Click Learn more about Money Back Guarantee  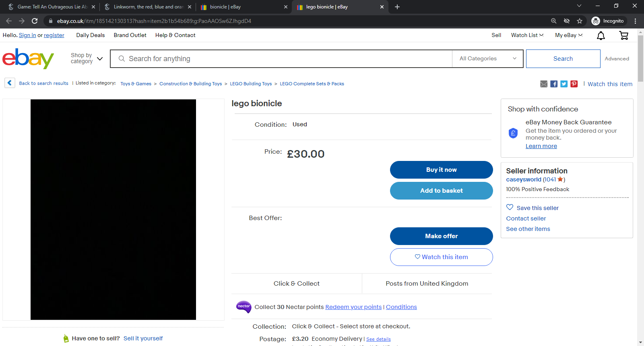pyautogui.click(x=541, y=146)
